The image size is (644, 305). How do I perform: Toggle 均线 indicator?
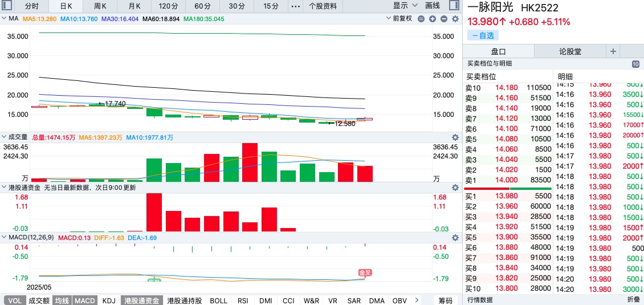63,300
